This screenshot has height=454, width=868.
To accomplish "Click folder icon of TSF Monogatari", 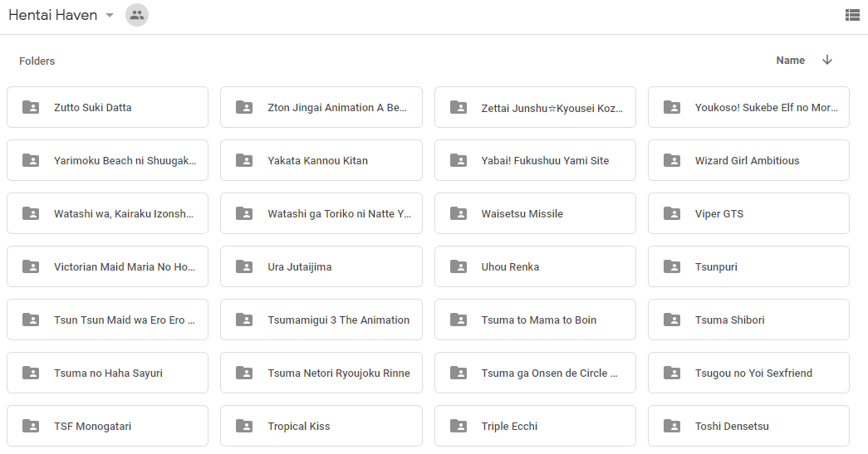I will (x=31, y=426).
